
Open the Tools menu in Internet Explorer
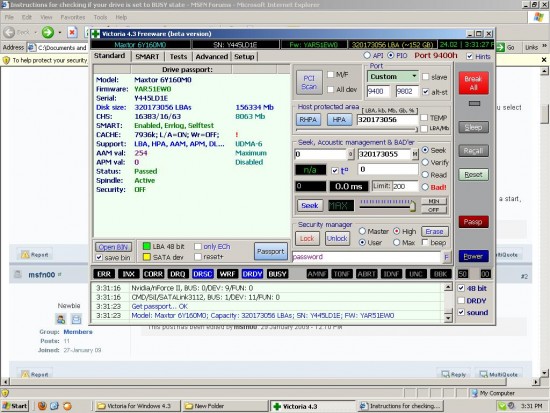click(x=100, y=17)
